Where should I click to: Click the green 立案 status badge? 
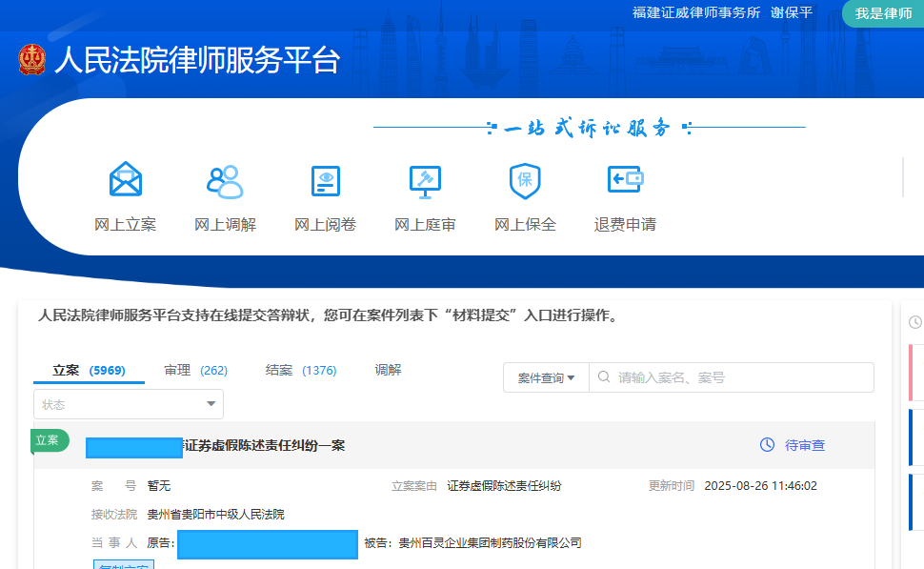pyautogui.click(x=49, y=441)
